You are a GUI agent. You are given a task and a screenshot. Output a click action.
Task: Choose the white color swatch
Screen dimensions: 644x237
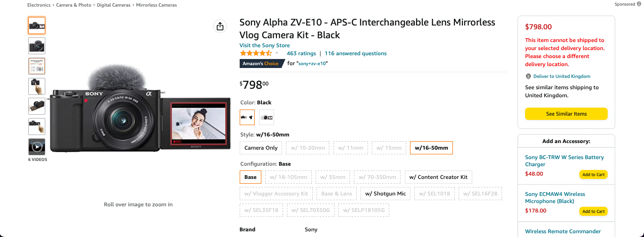point(267,117)
